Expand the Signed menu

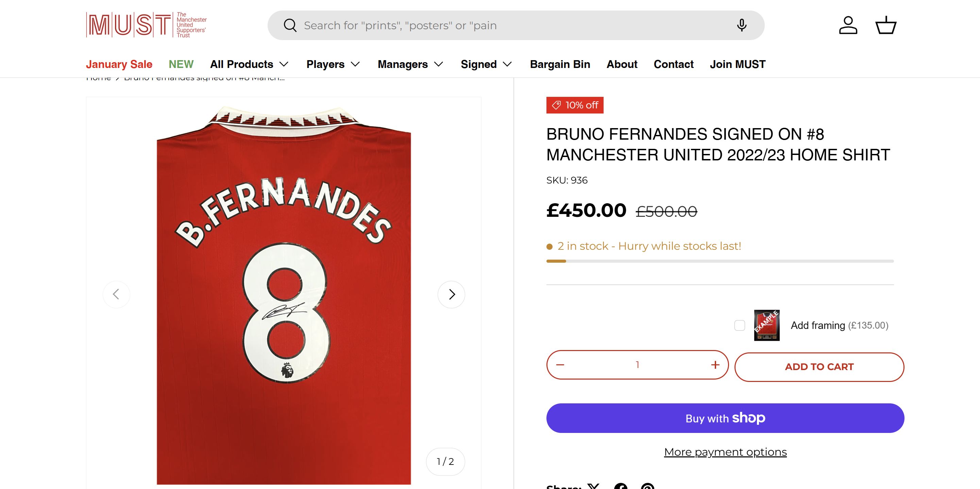(x=486, y=64)
